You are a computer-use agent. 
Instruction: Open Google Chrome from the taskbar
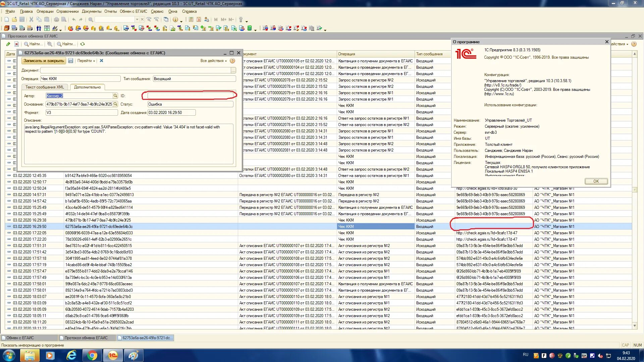click(x=92, y=355)
